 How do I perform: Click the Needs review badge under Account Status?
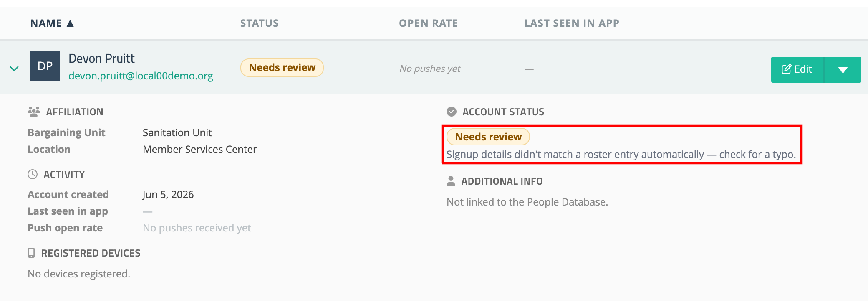tap(488, 137)
